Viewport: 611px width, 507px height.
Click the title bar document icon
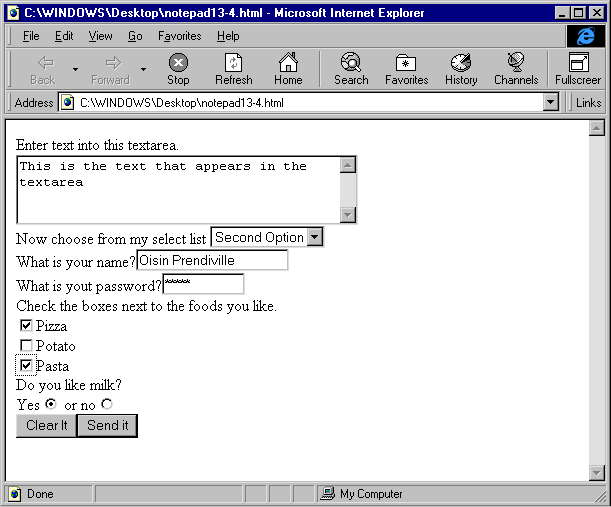pos(14,13)
